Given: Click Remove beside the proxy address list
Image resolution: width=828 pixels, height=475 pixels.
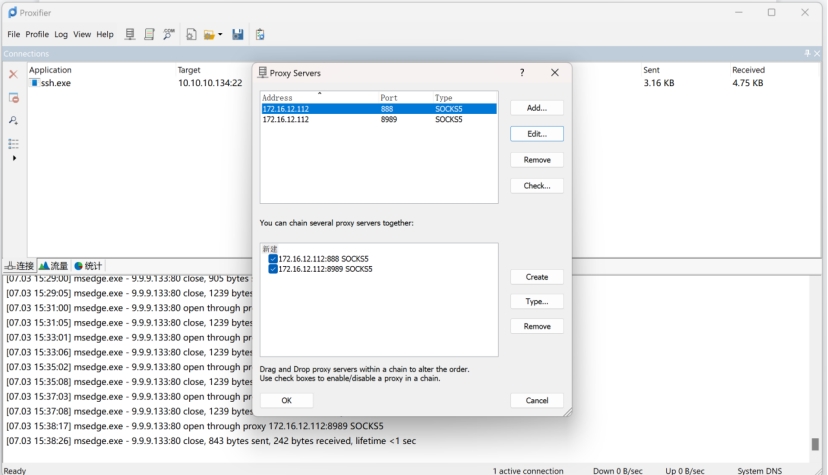Looking at the screenshot, I should [x=537, y=160].
